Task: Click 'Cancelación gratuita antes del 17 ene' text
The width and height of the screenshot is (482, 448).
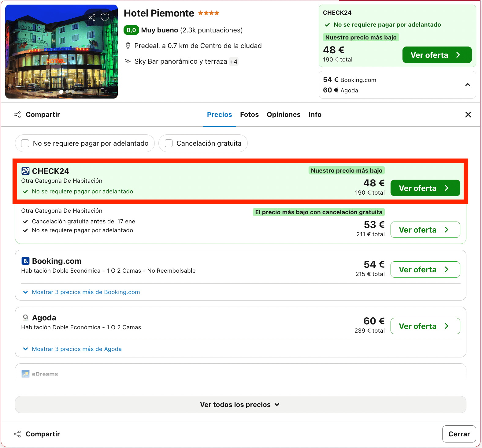Action: click(83, 221)
